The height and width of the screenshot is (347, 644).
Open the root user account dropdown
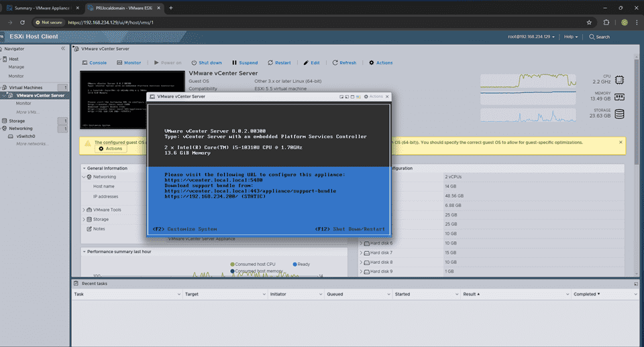(532, 37)
